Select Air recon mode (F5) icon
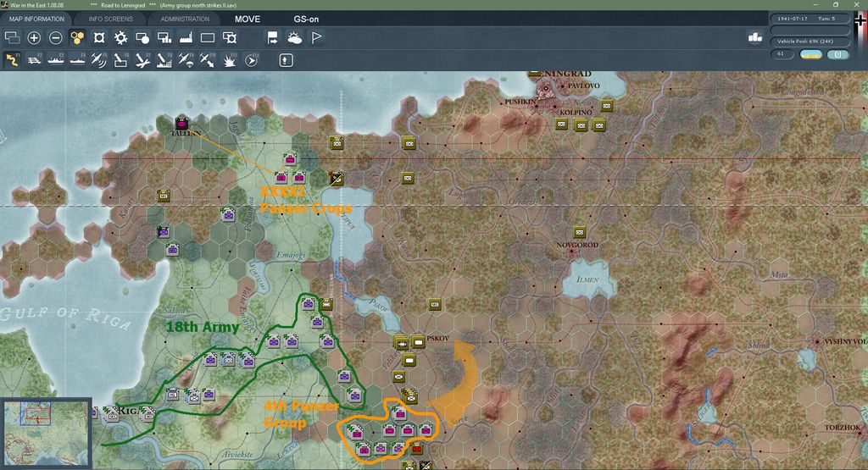Viewport: 868px width, 470px height. pyautogui.click(x=98, y=60)
